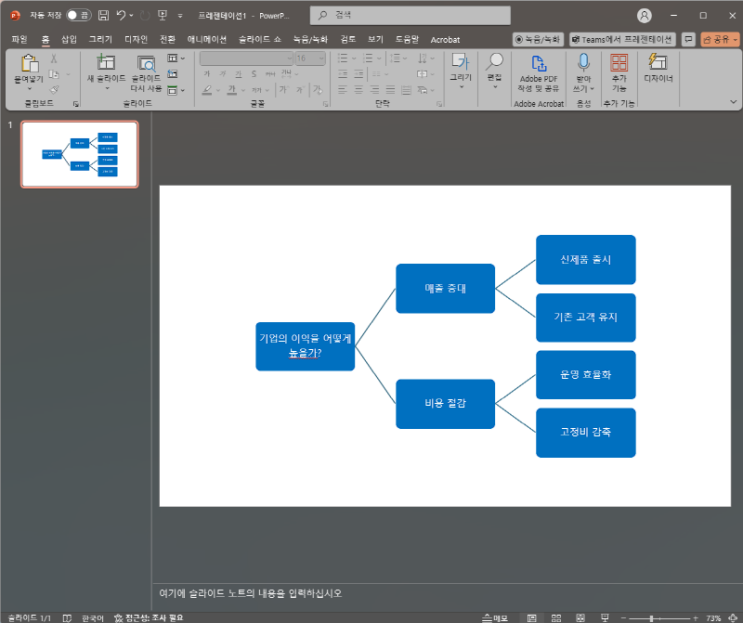Viewport: 743px width, 623px height.
Task: Open the File (파일) menu tab
Action: 19,39
